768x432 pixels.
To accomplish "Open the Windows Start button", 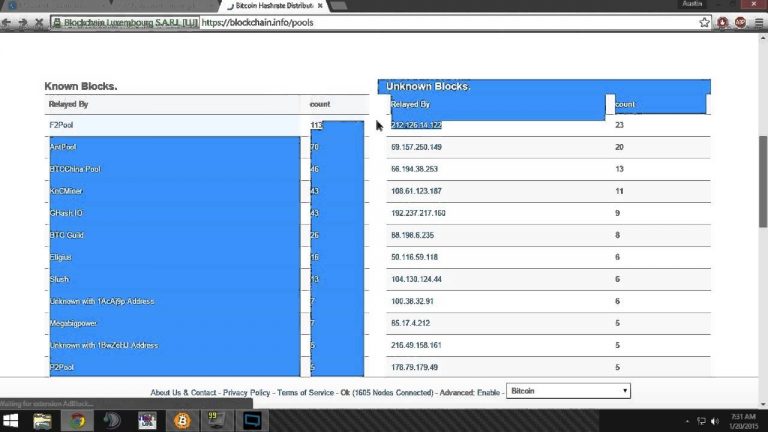I will [x=10, y=421].
